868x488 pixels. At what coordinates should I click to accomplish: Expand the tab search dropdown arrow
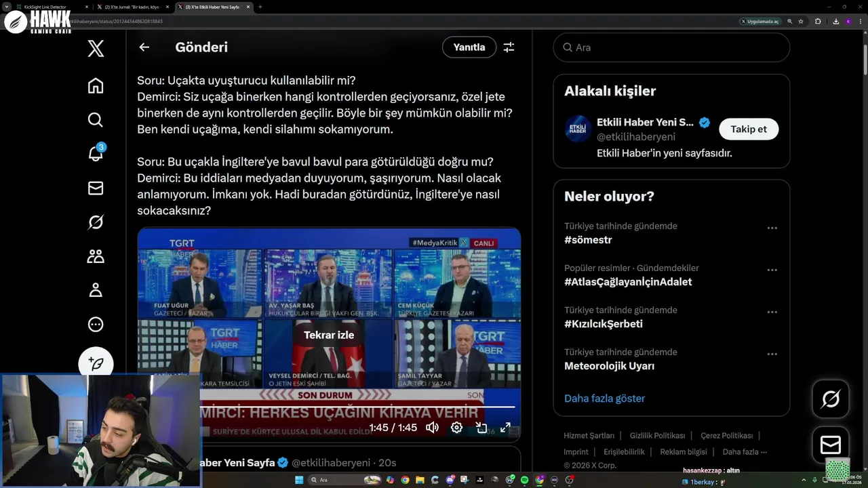coord(6,7)
